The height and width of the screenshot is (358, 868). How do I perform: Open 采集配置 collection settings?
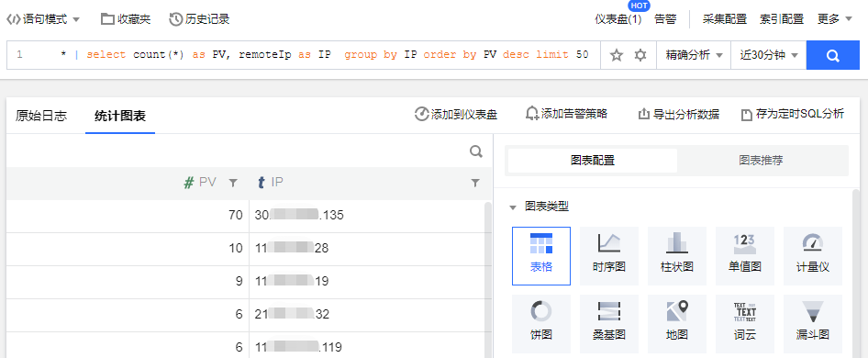pos(725,19)
